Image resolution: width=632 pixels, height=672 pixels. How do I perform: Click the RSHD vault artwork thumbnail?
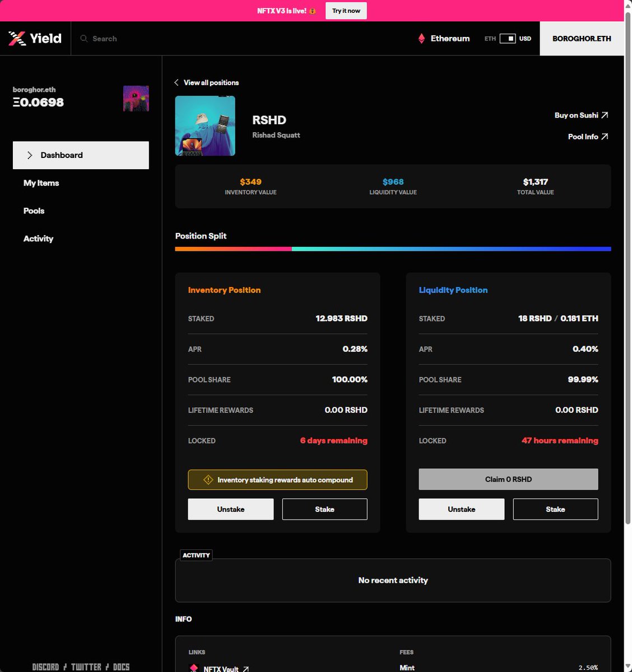click(x=205, y=125)
